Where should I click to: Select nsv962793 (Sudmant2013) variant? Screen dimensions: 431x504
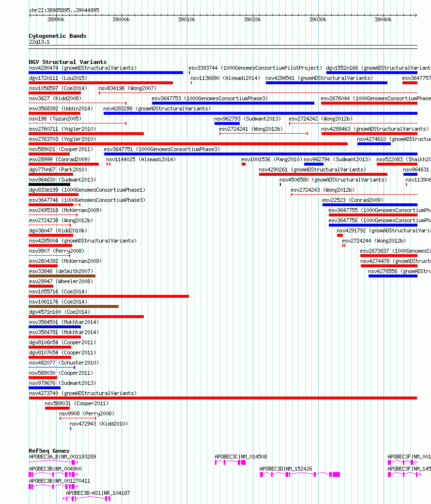(247, 119)
